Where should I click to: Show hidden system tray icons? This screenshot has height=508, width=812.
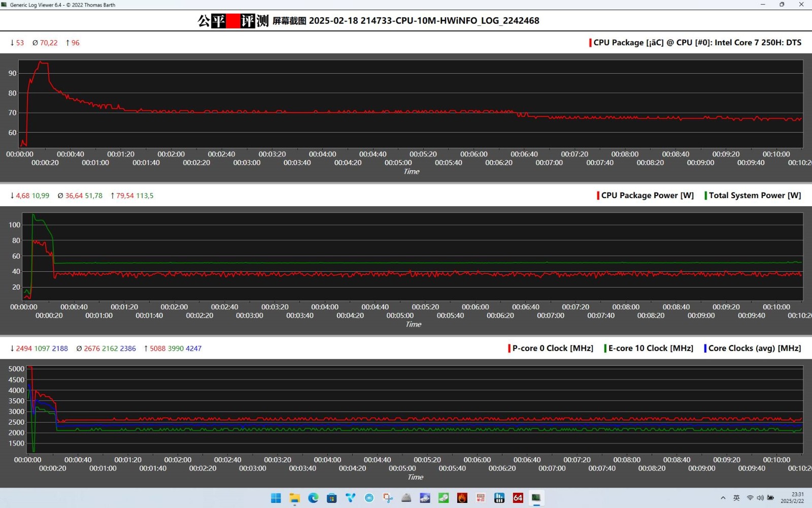pyautogui.click(x=723, y=498)
